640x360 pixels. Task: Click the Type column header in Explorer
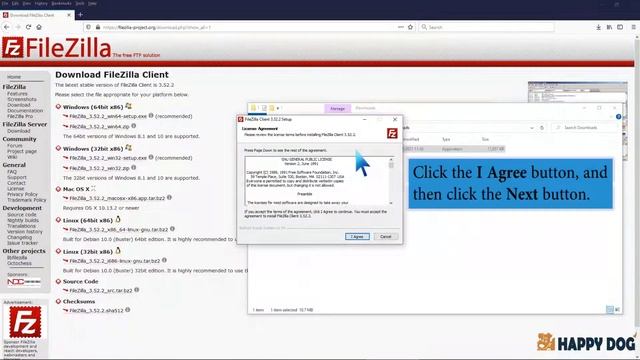click(x=446, y=139)
